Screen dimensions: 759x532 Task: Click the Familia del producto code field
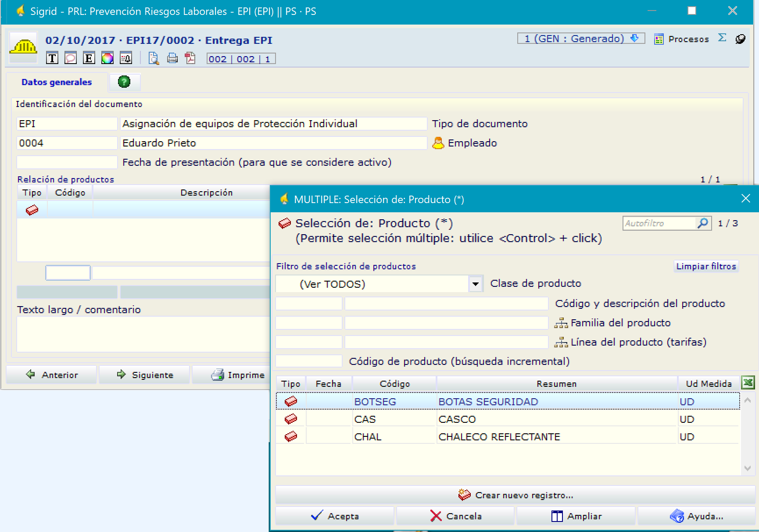[309, 323]
